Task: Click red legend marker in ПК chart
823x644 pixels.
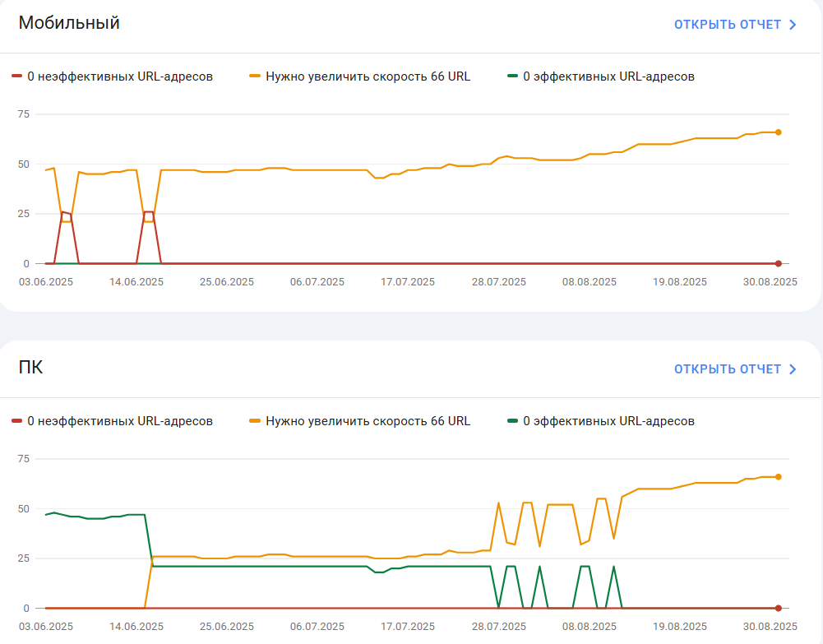Action: point(16,420)
